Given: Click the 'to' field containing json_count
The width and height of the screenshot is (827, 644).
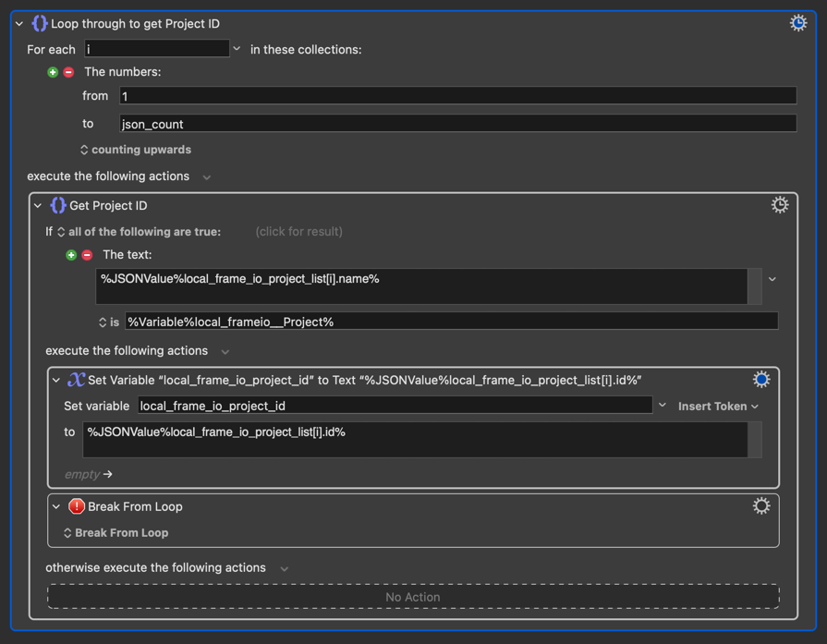Looking at the screenshot, I should coord(457,124).
